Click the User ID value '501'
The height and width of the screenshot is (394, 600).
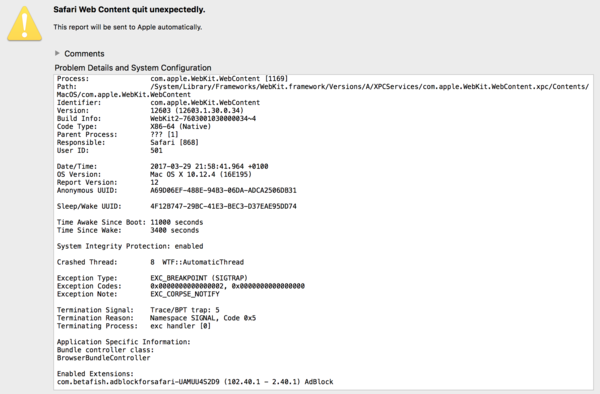(157, 150)
